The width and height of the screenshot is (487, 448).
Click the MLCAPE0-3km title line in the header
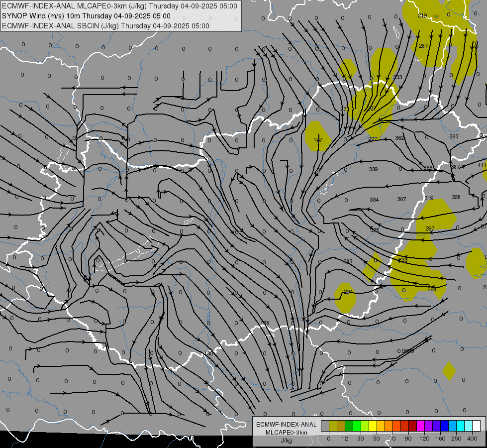coord(119,6)
